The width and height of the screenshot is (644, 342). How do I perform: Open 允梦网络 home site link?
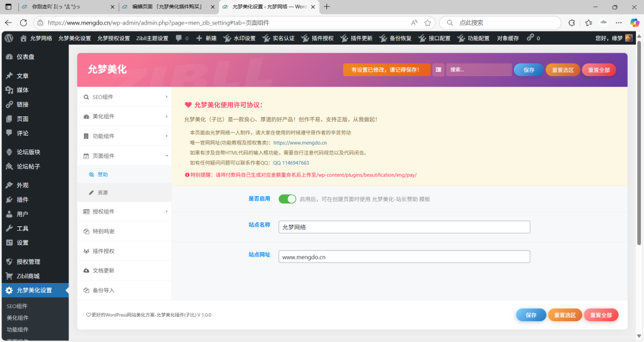click(36, 38)
